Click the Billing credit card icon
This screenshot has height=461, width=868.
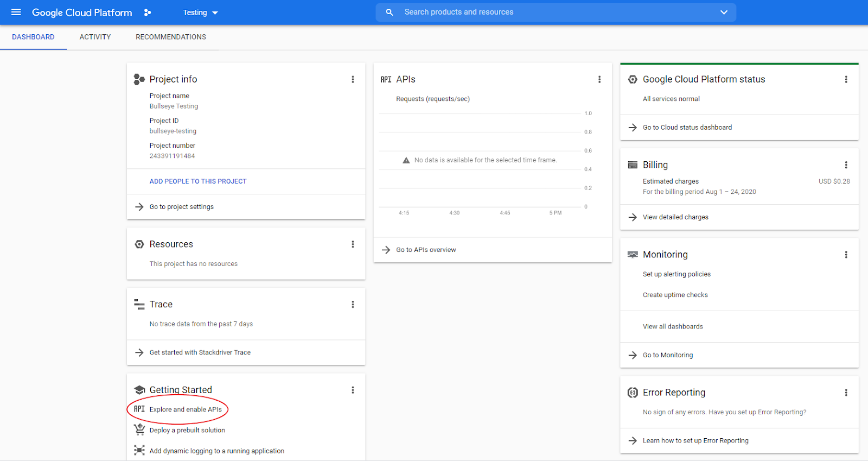(x=633, y=165)
